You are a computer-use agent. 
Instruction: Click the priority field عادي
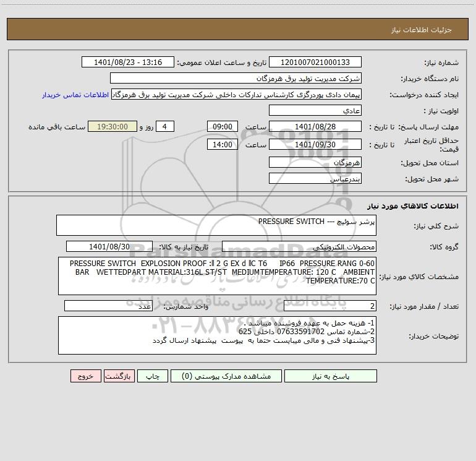(315, 110)
